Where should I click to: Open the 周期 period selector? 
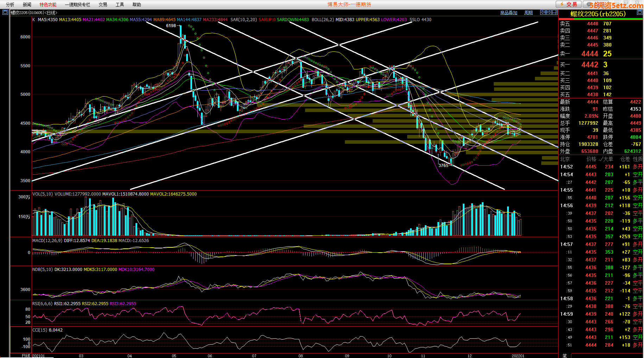pyautogui.click(x=528, y=13)
